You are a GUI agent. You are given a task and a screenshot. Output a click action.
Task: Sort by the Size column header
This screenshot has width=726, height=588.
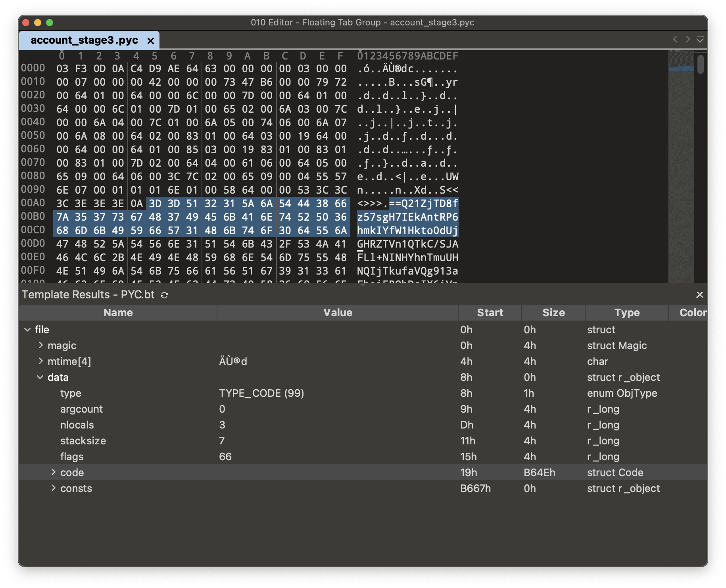(x=553, y=313)
